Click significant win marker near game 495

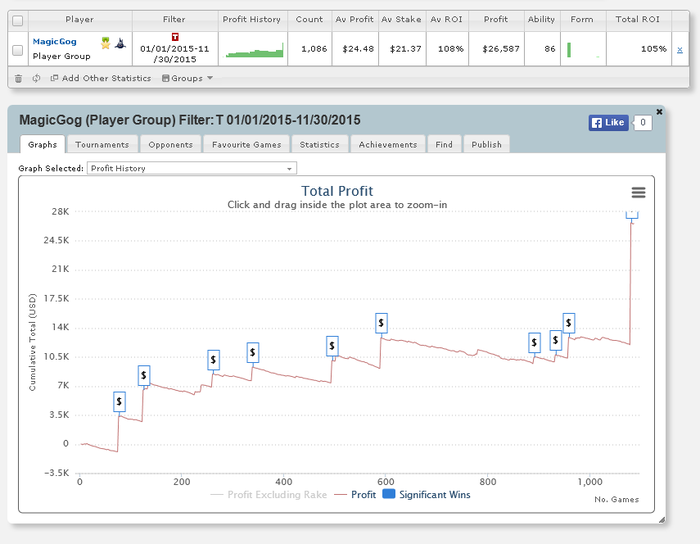(x=332, y=346)
